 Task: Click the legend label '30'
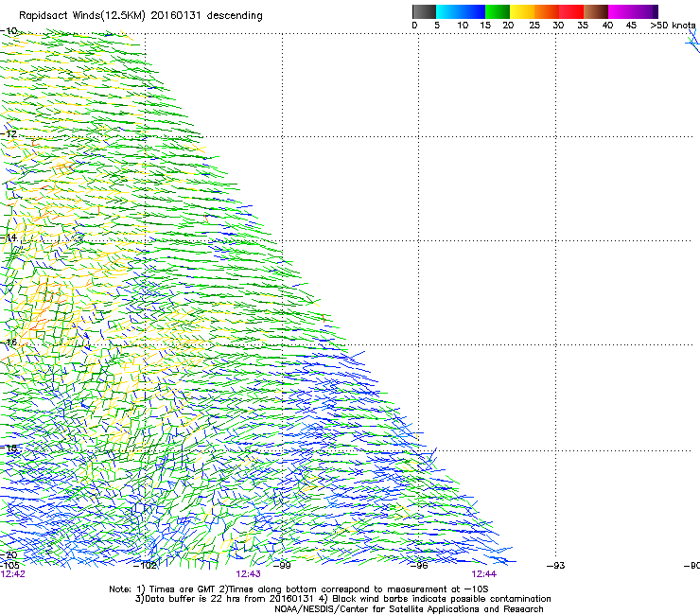point(558,26)
